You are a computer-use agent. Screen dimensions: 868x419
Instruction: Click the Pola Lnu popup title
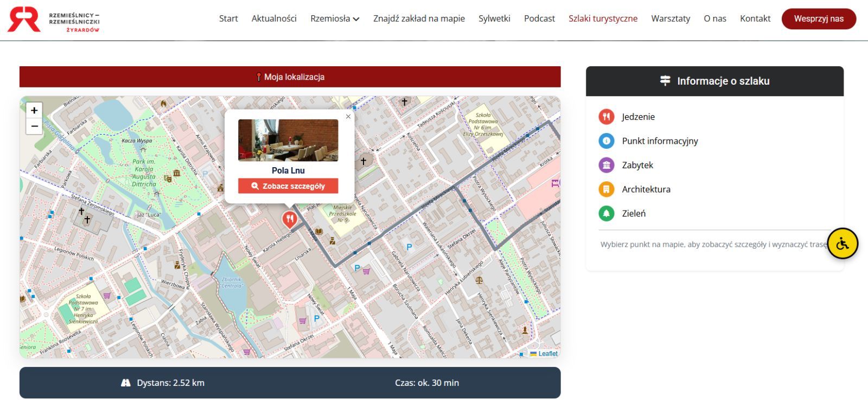click(x=288, y=170)
